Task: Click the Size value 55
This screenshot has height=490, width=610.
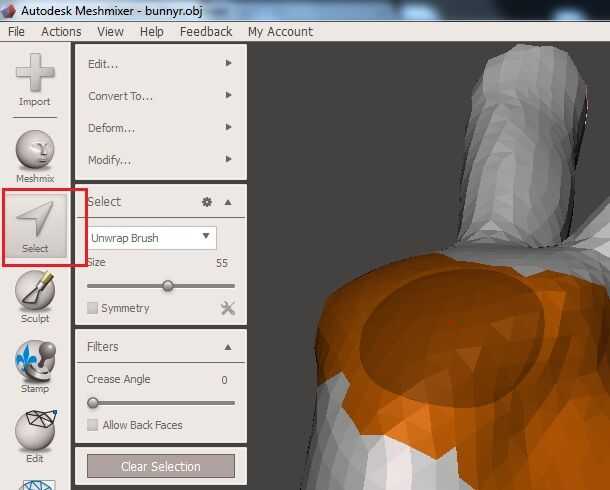Action: pos(222,263)
